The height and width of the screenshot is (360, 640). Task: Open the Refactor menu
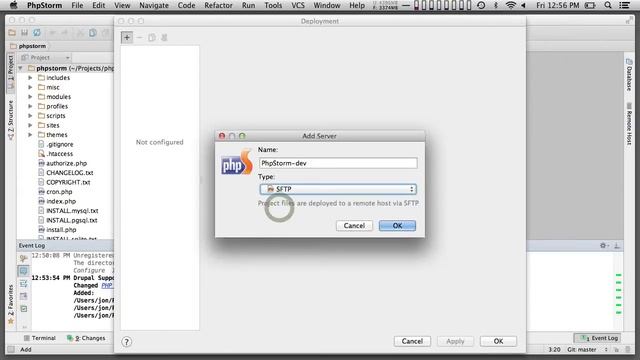218,5
